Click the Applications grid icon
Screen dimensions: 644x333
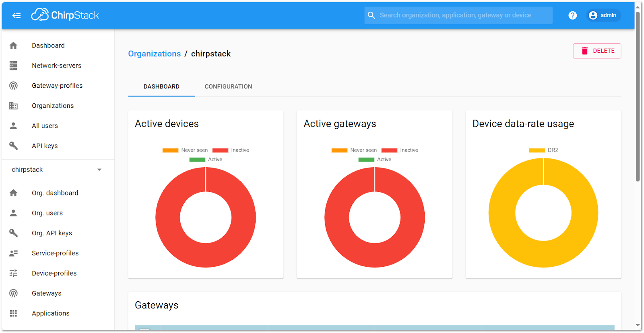click(x=13, y=313)
